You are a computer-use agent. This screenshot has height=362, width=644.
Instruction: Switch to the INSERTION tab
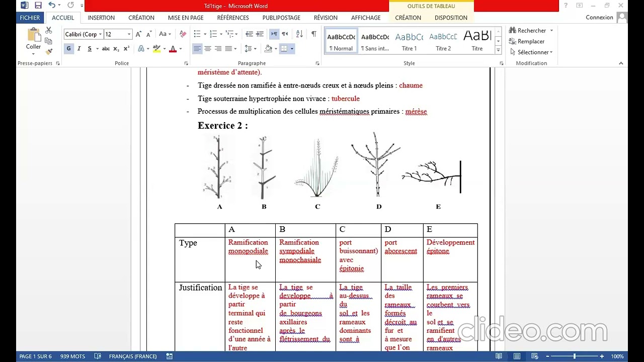click(x=101, y=18)
